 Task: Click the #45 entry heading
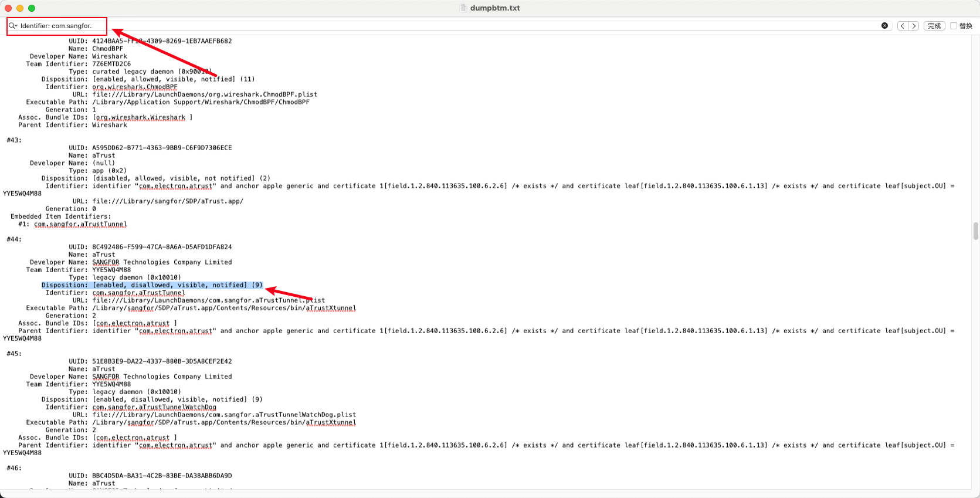coord(14,354)
